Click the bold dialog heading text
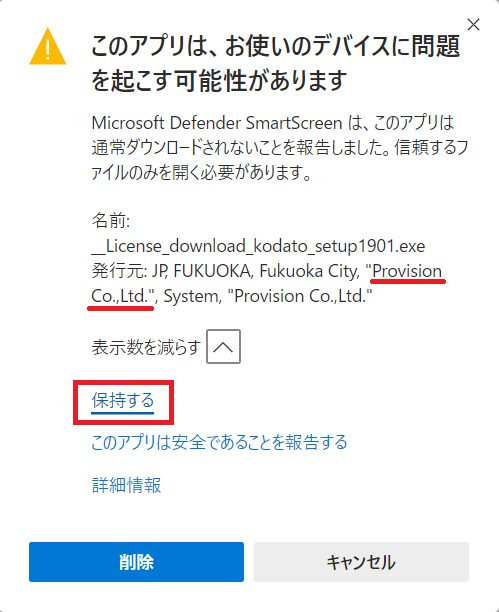 pos(275,63)
